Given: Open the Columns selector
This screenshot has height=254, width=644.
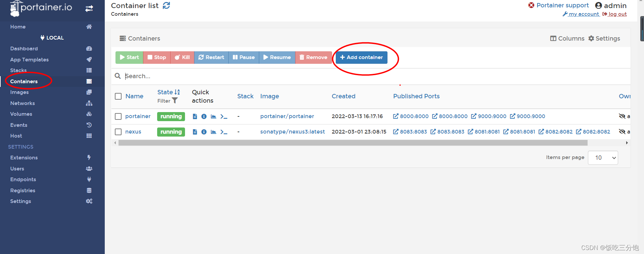Looking at the screenshot, I should (x=567, y=39).
